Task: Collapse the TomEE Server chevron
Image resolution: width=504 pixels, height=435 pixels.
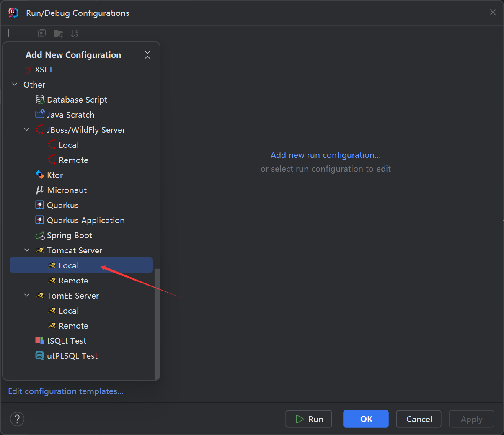Action: pos(27,296)
